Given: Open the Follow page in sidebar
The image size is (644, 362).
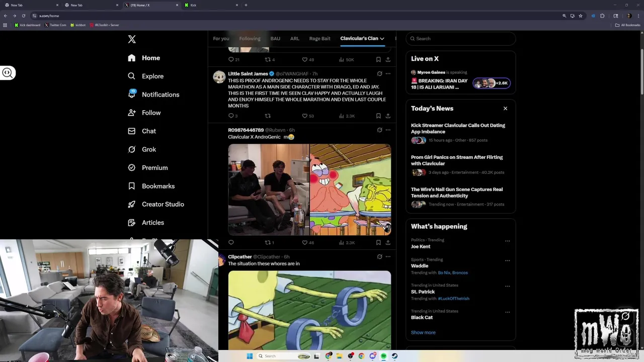Looking at the screenshot, I should tap(144, 113).
